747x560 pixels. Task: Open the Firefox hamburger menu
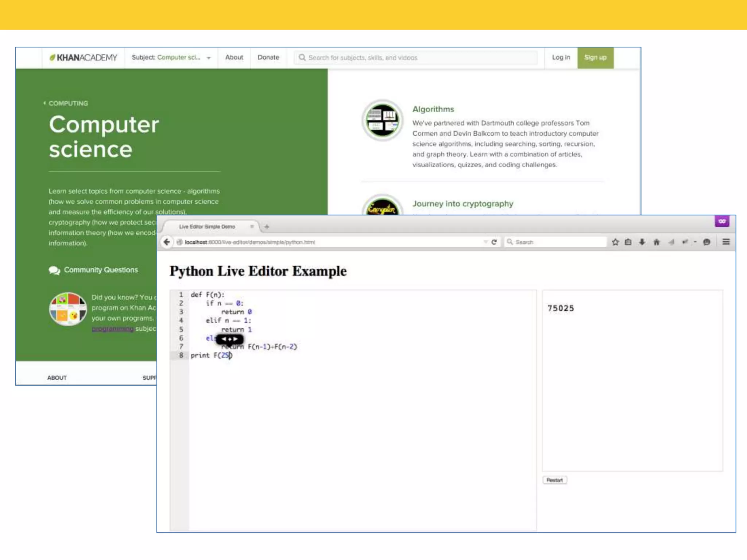726,242
